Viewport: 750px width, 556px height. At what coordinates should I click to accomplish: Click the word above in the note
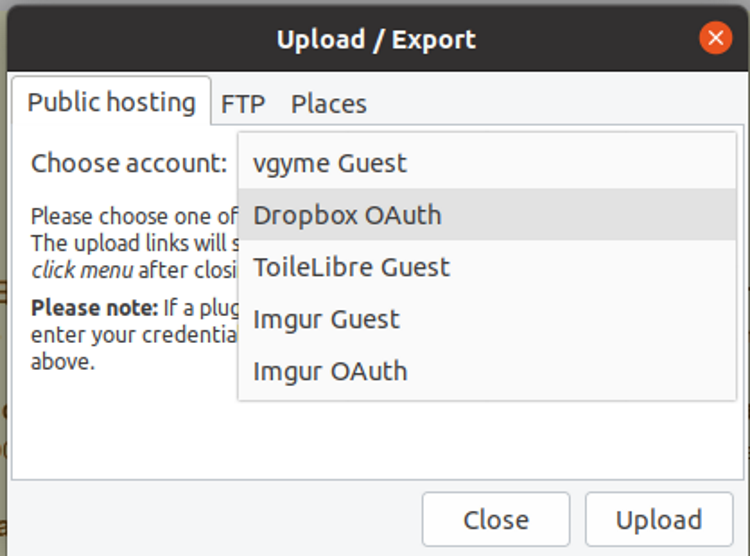pyautogui.click(x=62, y=361)
